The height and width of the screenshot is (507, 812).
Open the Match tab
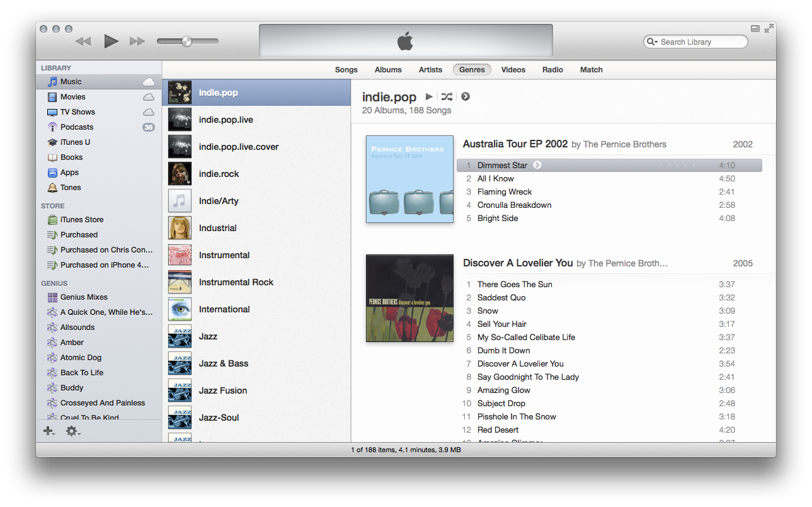pos(592,70)
